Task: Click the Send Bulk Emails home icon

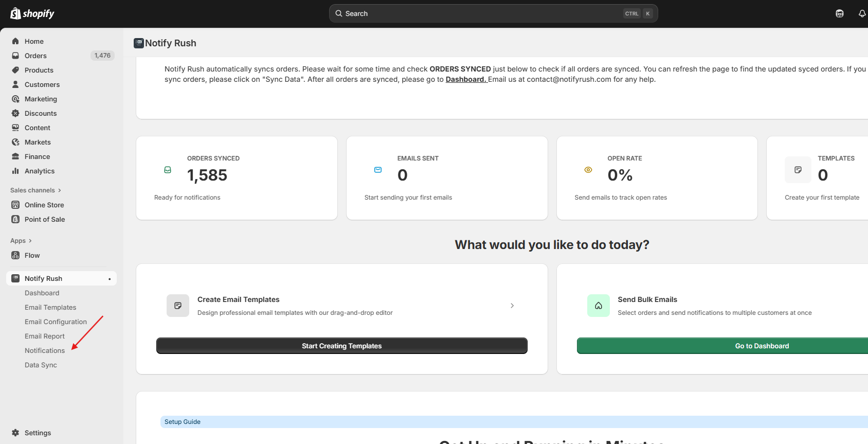Action: (598, 306)
